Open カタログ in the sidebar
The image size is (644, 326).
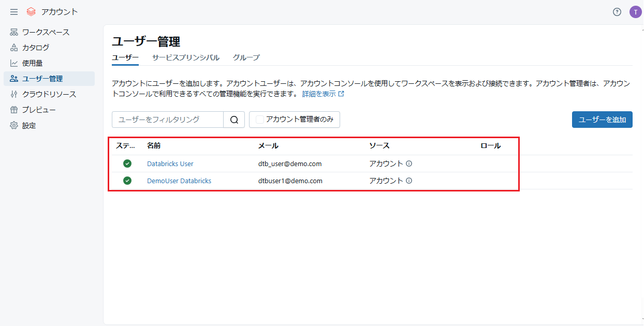(36, 48)
